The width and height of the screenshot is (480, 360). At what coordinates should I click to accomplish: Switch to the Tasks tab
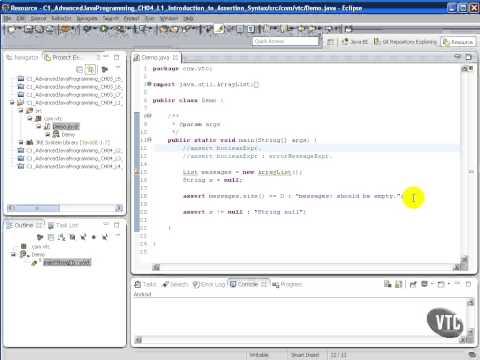(x=145, y=284)
